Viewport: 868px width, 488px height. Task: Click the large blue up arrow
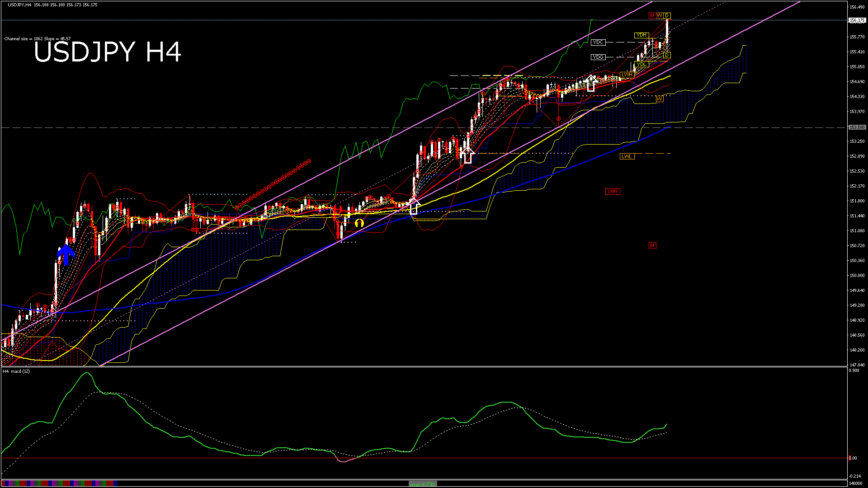point(66,254)
